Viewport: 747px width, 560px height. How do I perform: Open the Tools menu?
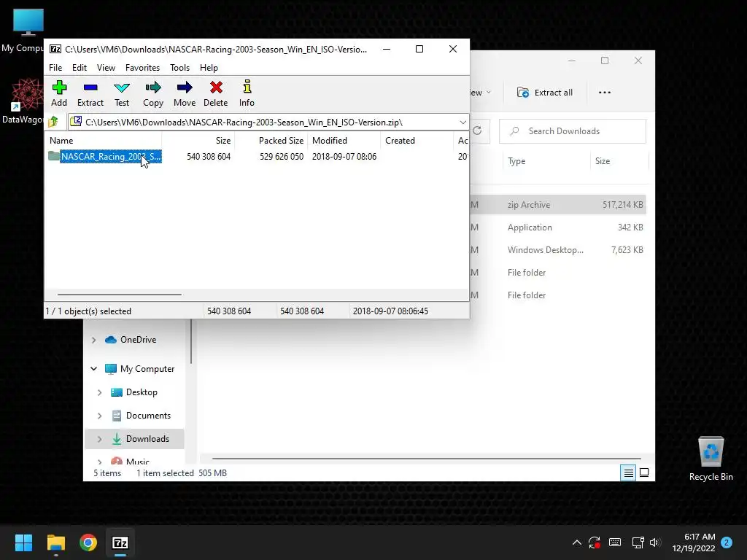point(179,68)
